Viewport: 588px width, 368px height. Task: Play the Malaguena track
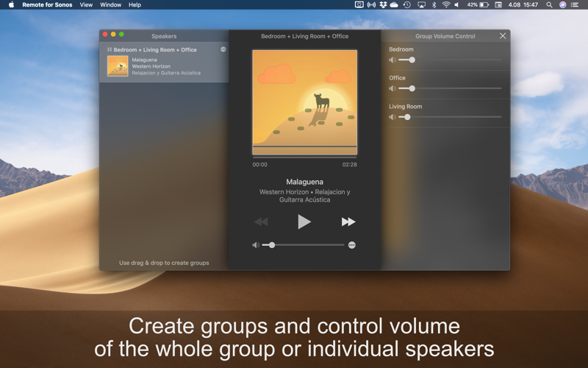(x=304, y=222)
